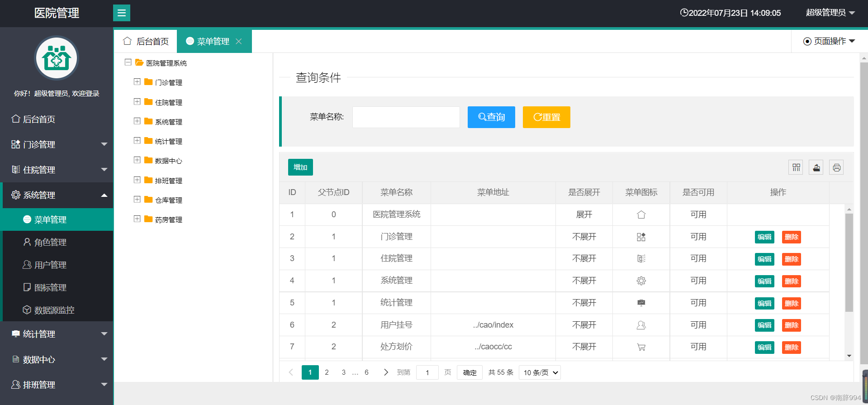Click the menu icon in the 住院管理 table row
This screenshot has width=868, height=405.
641,258
